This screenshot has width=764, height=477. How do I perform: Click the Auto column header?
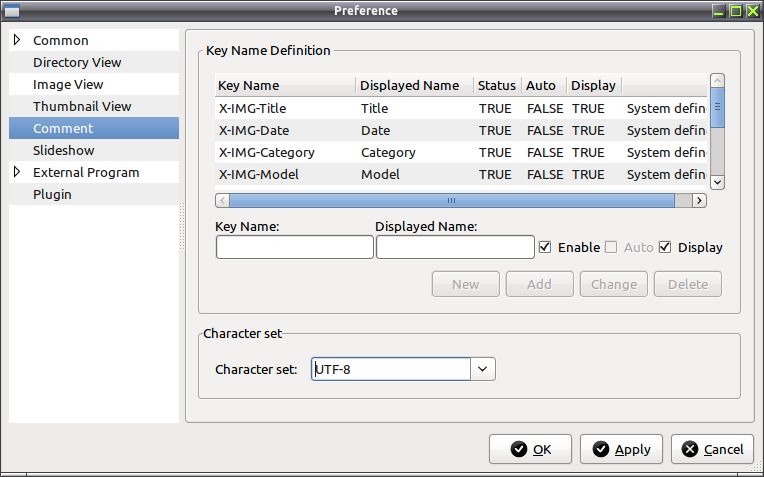544,85
